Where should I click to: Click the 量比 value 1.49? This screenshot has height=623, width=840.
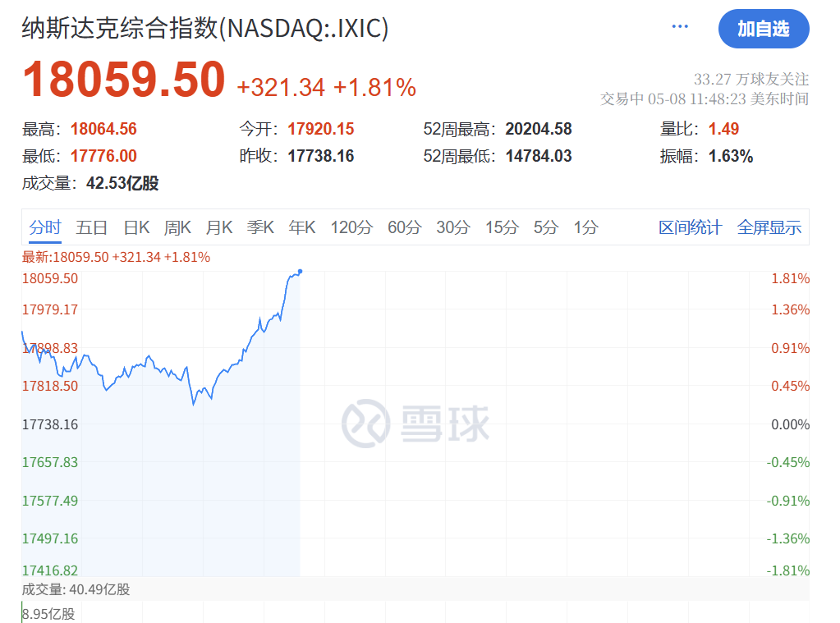[x=723, y=129]
